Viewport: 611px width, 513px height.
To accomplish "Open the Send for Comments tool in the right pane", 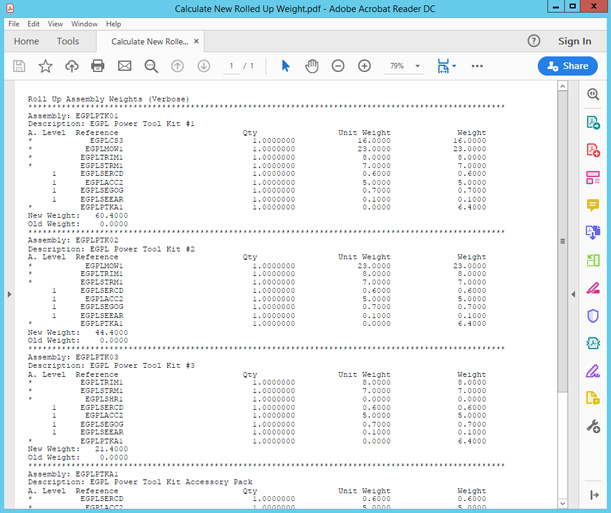I will point(593,398).
